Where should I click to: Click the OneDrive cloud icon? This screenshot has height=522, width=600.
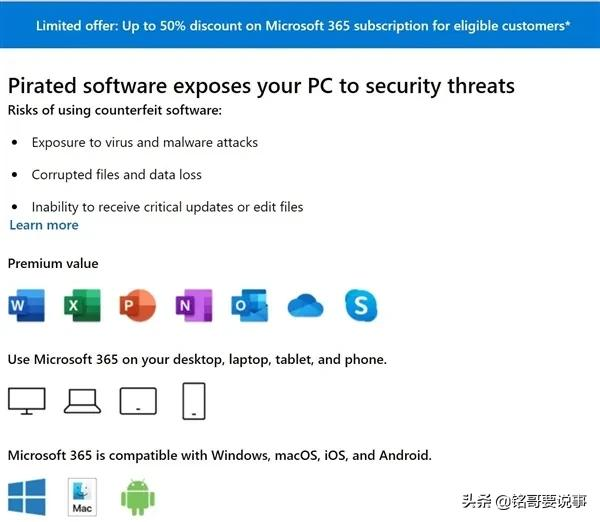click(x=305, y=306)
